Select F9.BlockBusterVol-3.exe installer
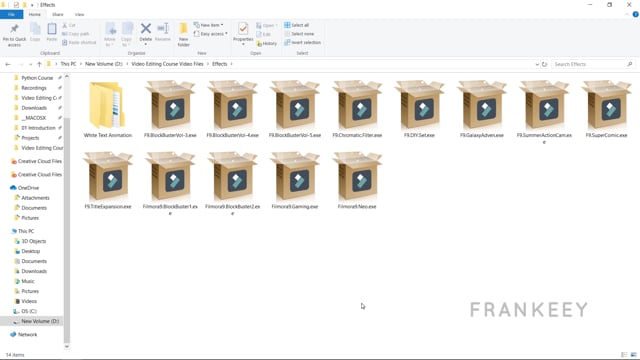640x360 pixels. point(170,109)
